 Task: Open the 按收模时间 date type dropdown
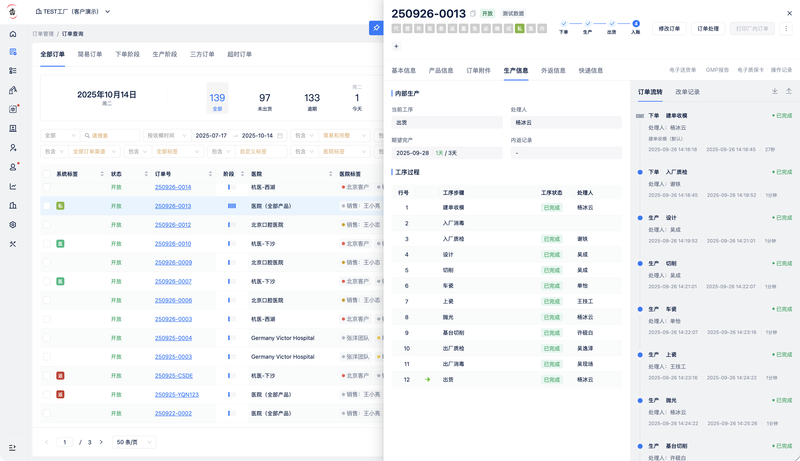click(x=166, y=135)
